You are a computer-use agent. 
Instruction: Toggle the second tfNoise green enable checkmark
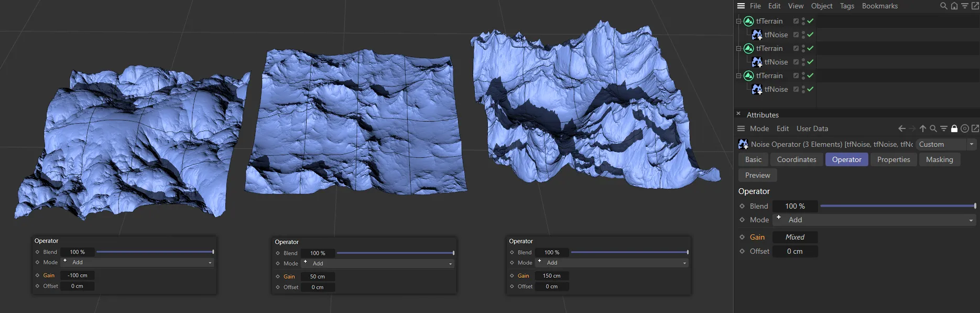[x=810, y=62]
